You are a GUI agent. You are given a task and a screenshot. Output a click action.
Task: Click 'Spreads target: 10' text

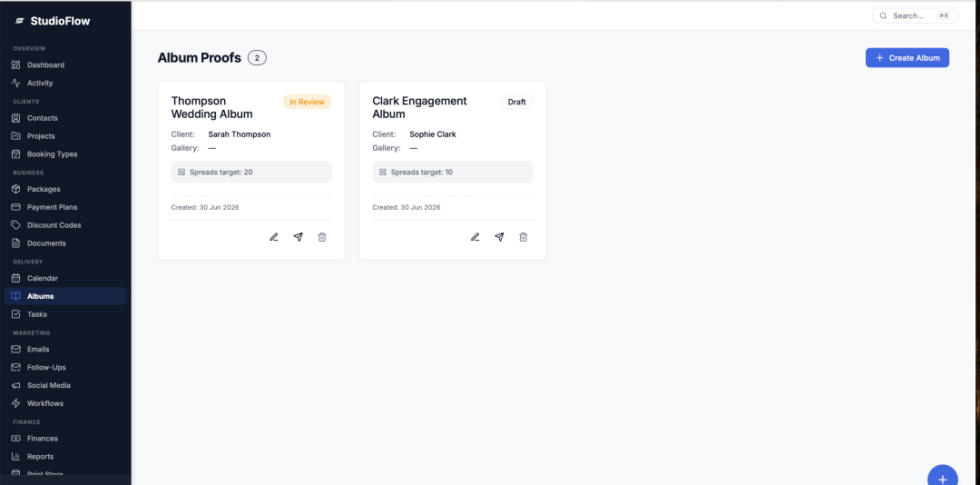pyautogui.click(x=422, y=172)
